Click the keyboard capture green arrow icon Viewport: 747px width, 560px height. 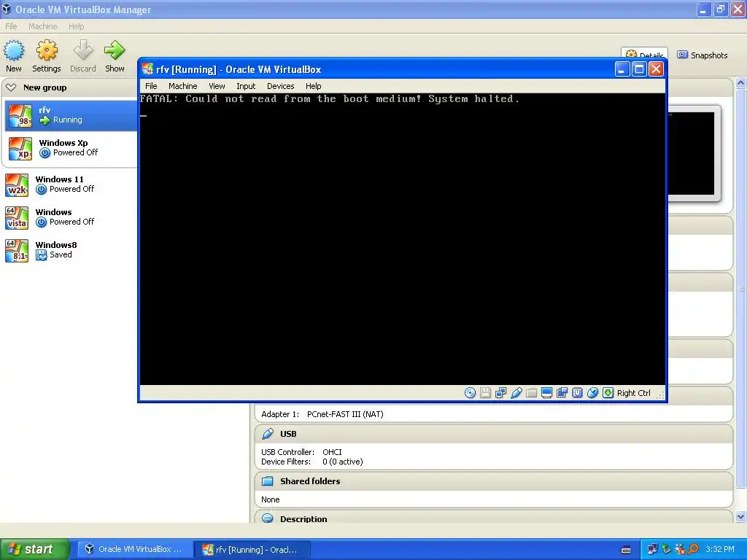coord(608,393)
